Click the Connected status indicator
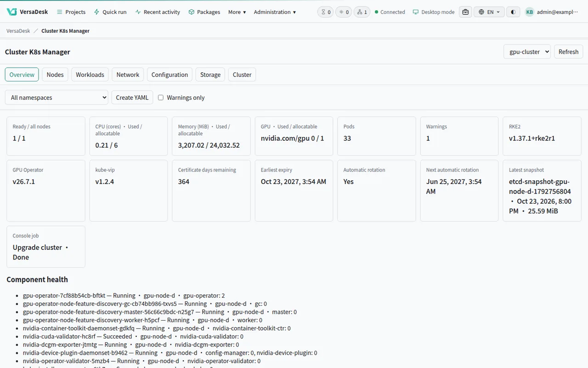Screen dimensions: 588x368 [390, 12]
